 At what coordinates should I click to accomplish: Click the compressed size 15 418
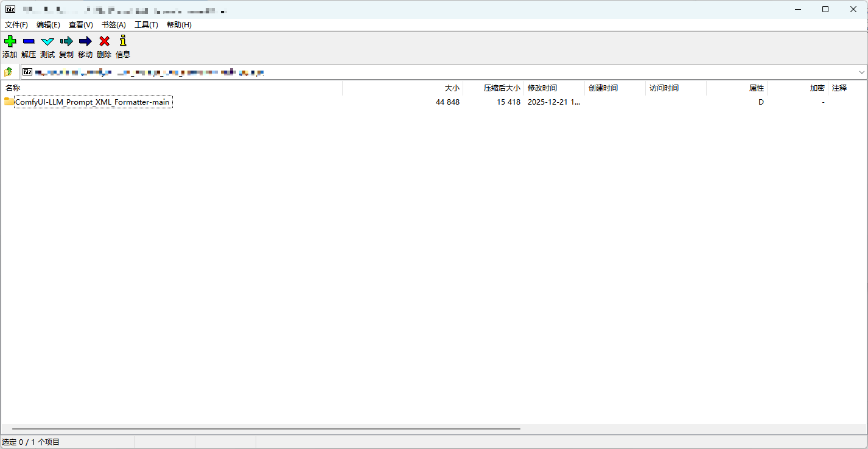click(x=508, y=102)
